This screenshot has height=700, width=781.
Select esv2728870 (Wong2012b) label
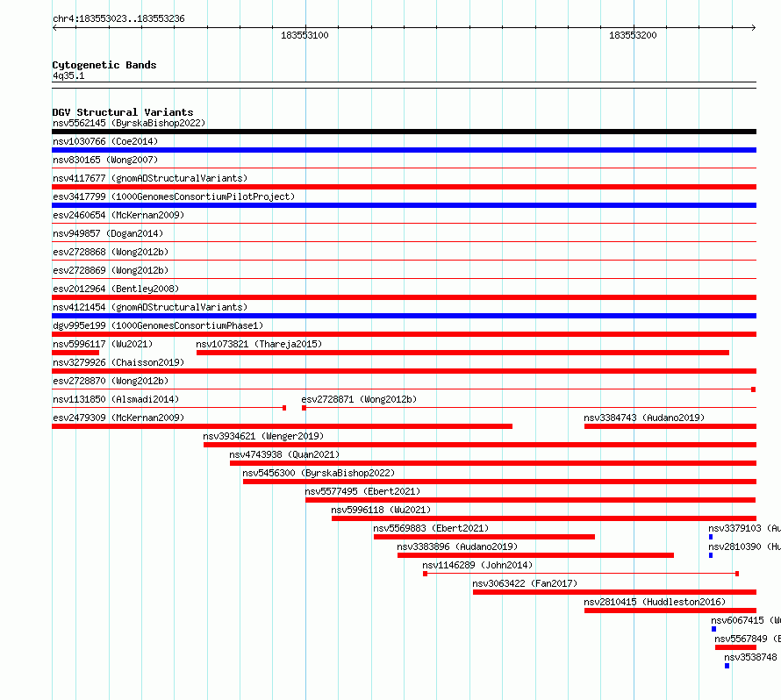pos(111,381)
